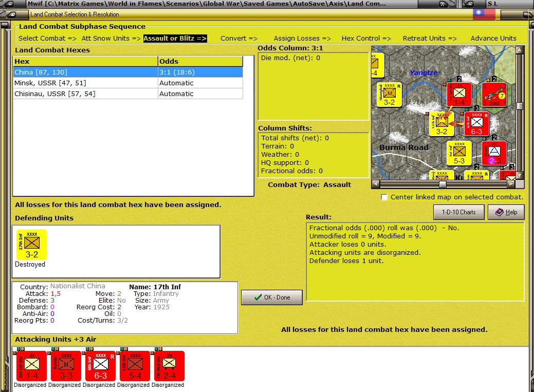The height and width of the screenshot is (392, 534).
Task: Select the Assign Losses subphase step
Action: [x=302, y=38]
